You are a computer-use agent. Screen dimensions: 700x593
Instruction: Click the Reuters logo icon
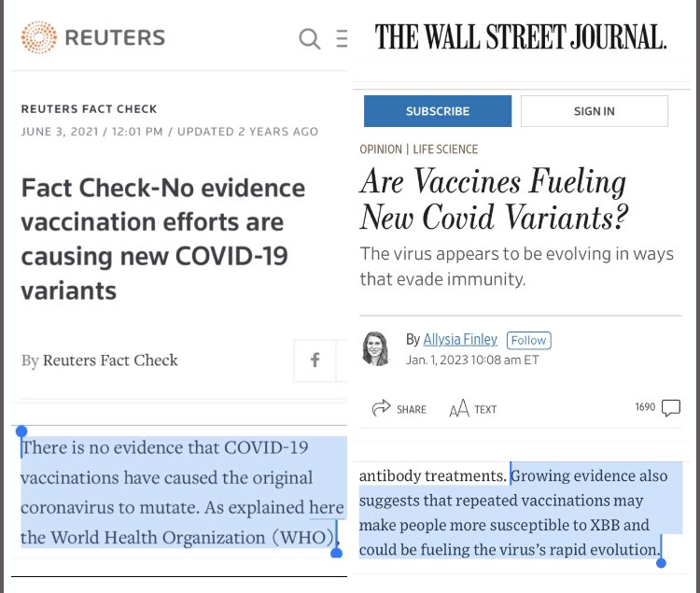(39, 37)
